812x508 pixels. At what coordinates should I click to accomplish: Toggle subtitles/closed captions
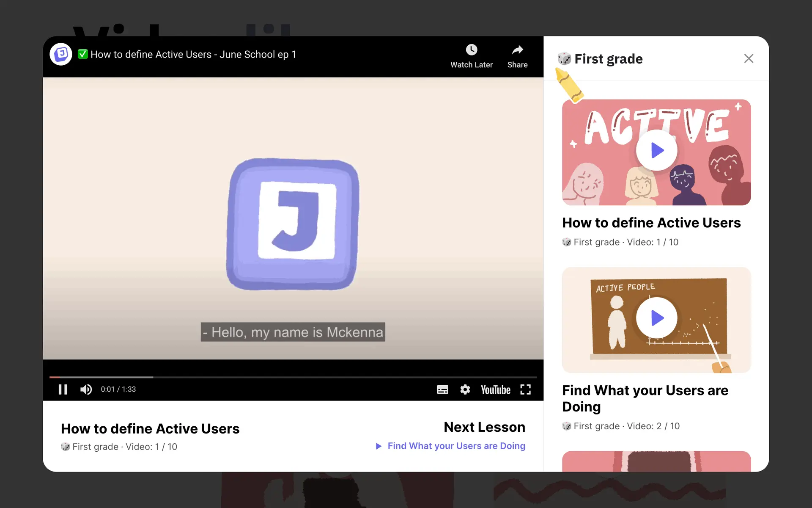pos(442,389)
